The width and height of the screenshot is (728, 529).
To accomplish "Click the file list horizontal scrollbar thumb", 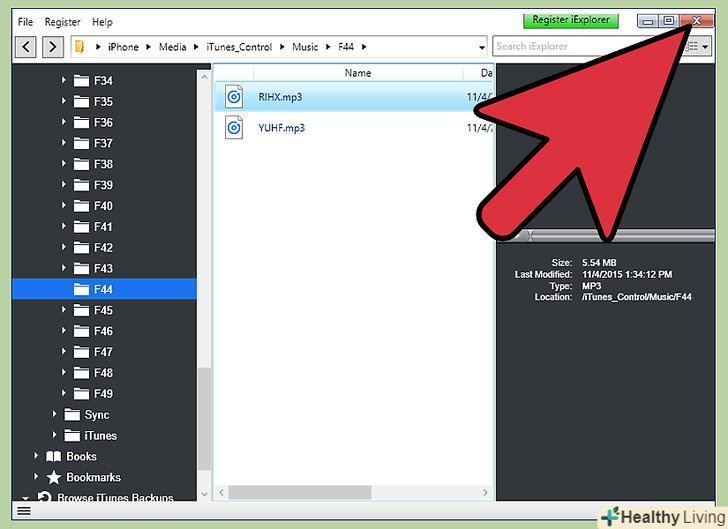I will pos(299,492).
